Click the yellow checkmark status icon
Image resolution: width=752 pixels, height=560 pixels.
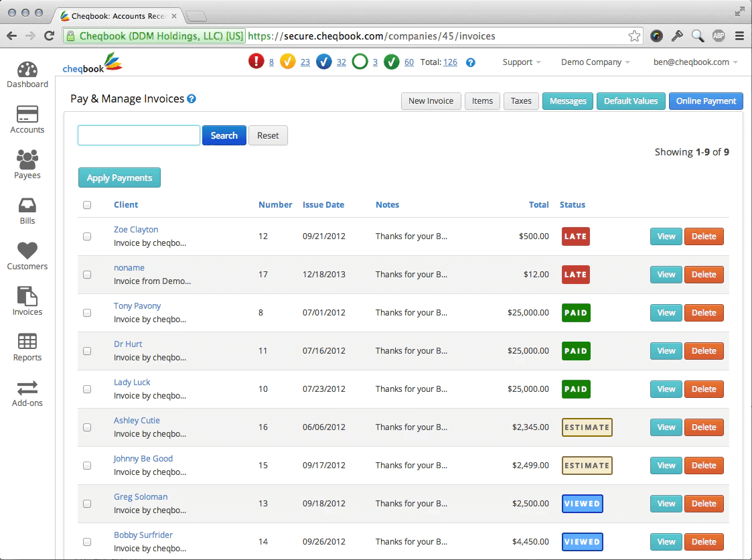coord(288,62)
